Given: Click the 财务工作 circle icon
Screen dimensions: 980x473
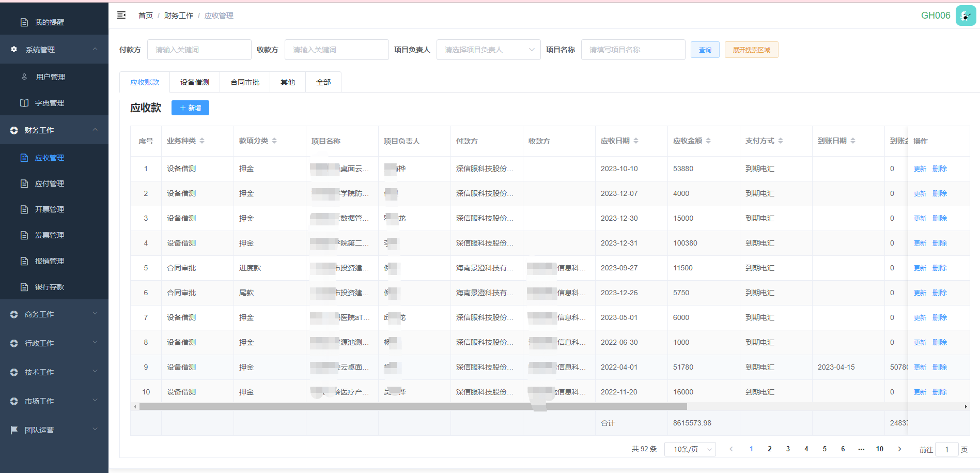Looking at the screenshot, I should [14, 130].
